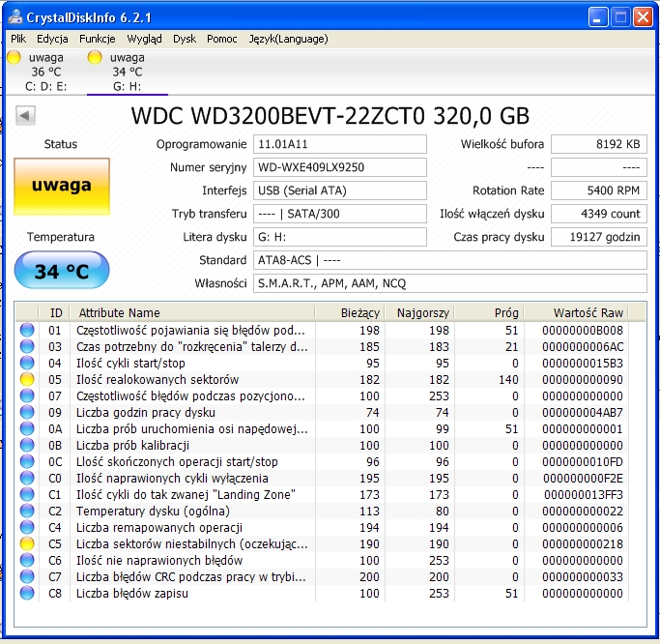
Task: Click blue status icon of attribute 07
Action: (x=27, y=395)
